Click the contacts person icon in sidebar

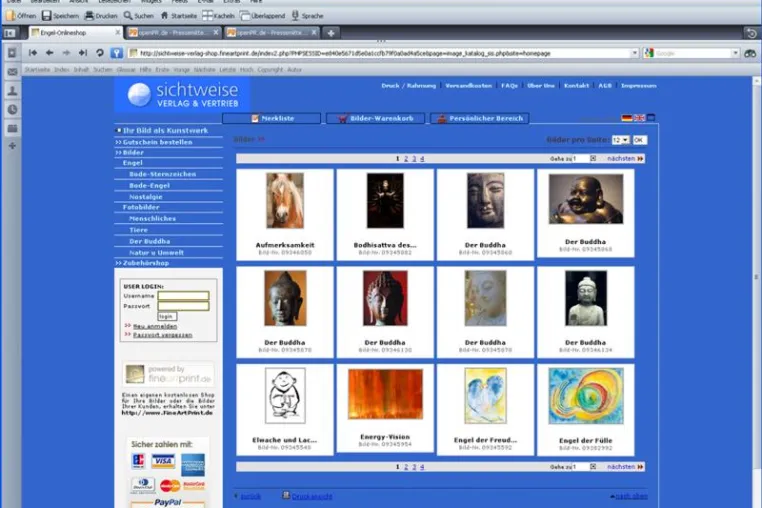click(13, 90)
